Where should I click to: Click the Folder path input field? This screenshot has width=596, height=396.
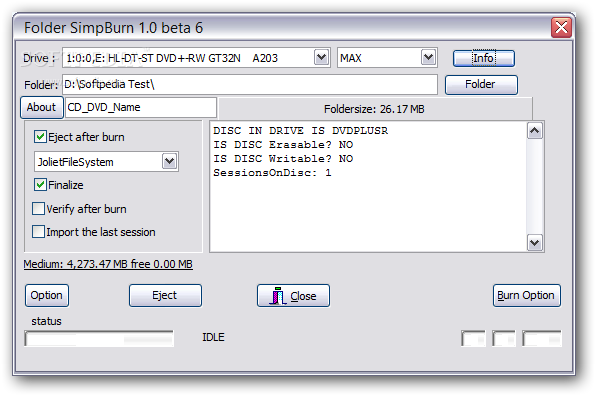click(250, 84)
